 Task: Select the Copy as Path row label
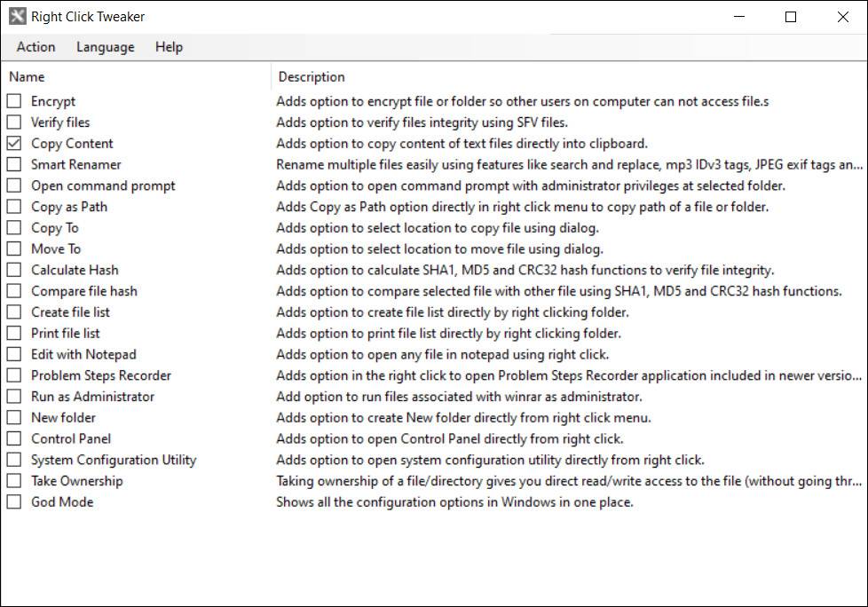pos(69,207)
